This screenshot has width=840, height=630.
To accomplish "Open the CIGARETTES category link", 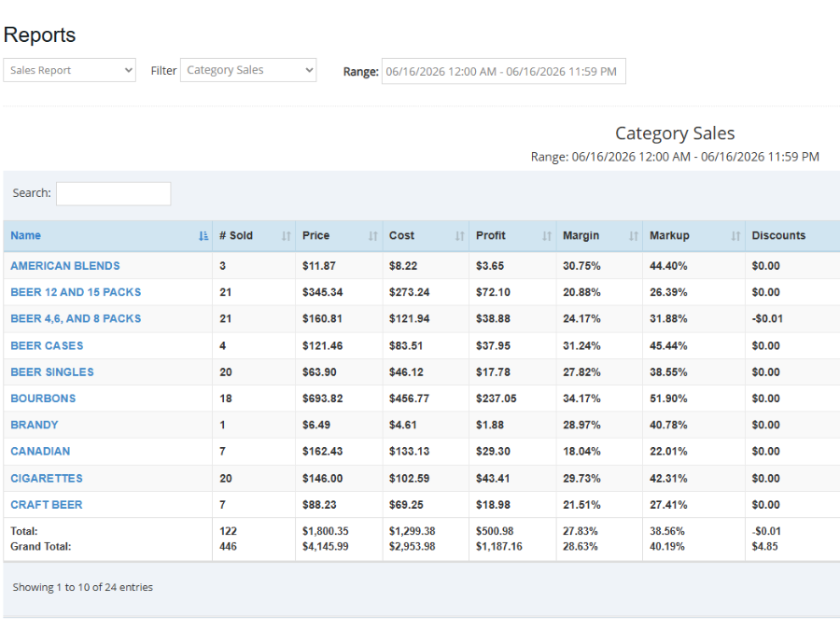I will (x=47, y=479).
